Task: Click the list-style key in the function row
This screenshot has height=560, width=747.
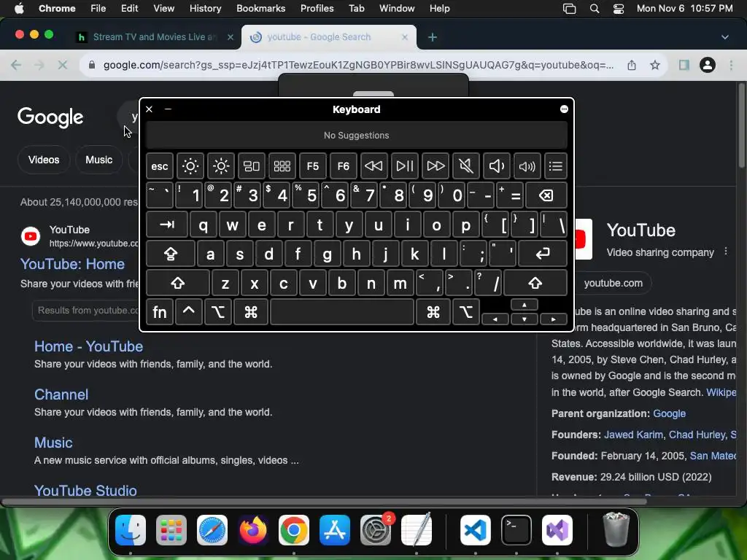Action: click(x=555, y=166)
